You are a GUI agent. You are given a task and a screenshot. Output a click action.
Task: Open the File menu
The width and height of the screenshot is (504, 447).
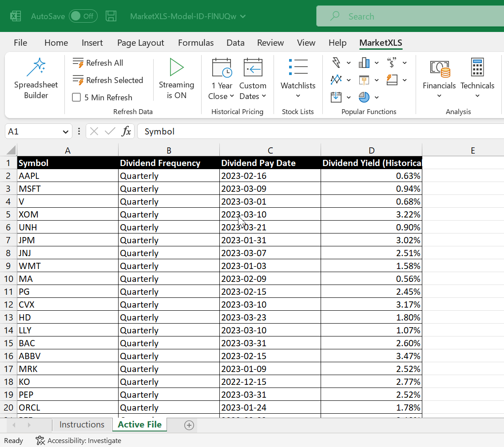tap(20, 43)
